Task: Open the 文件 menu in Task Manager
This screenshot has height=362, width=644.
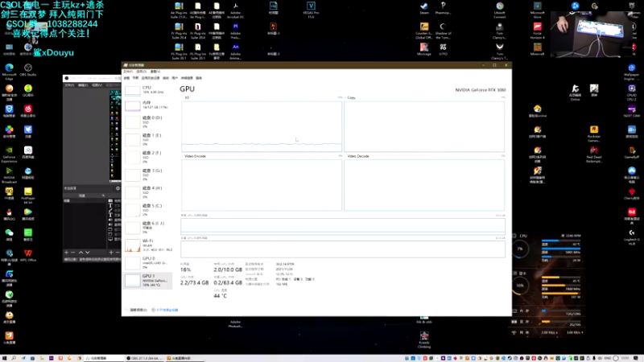Action: point(128,72)
